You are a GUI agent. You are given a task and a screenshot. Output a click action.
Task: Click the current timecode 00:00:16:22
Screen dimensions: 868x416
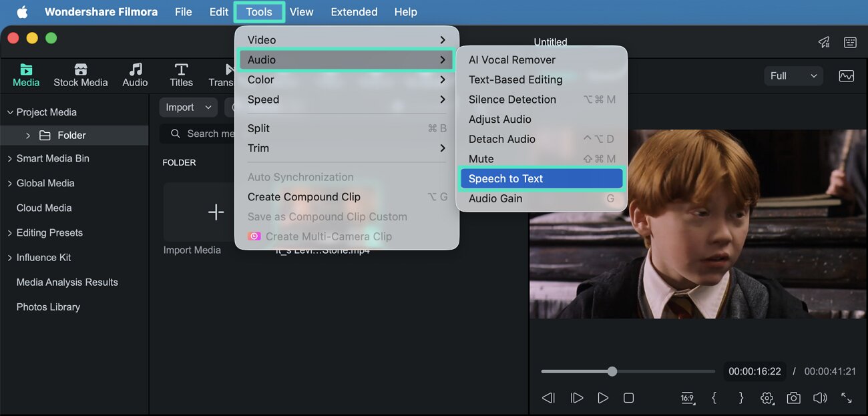point(754,371)
